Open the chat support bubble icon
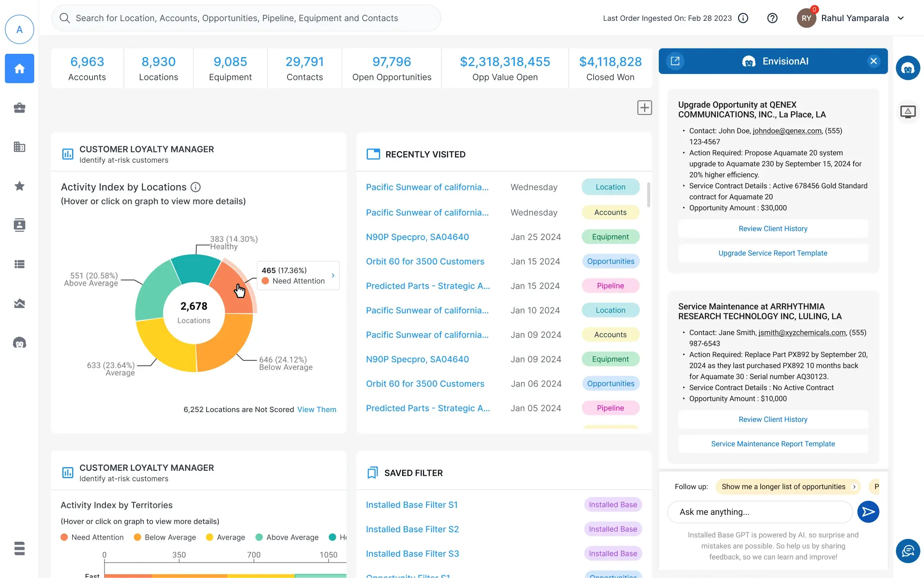The width and height of the screenshot is (924, 578). [908, 551]
